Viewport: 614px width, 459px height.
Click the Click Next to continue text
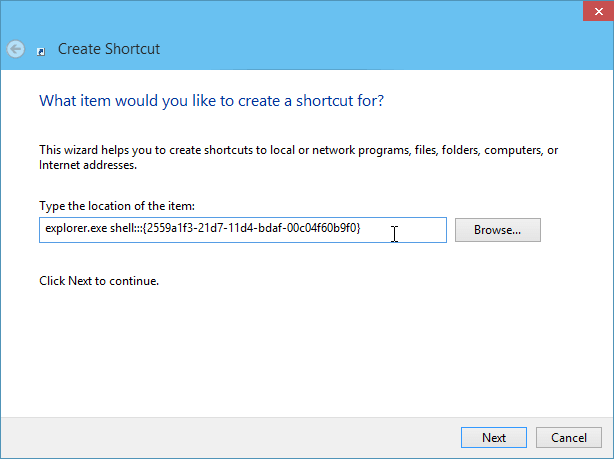click(x=99, y=281)
